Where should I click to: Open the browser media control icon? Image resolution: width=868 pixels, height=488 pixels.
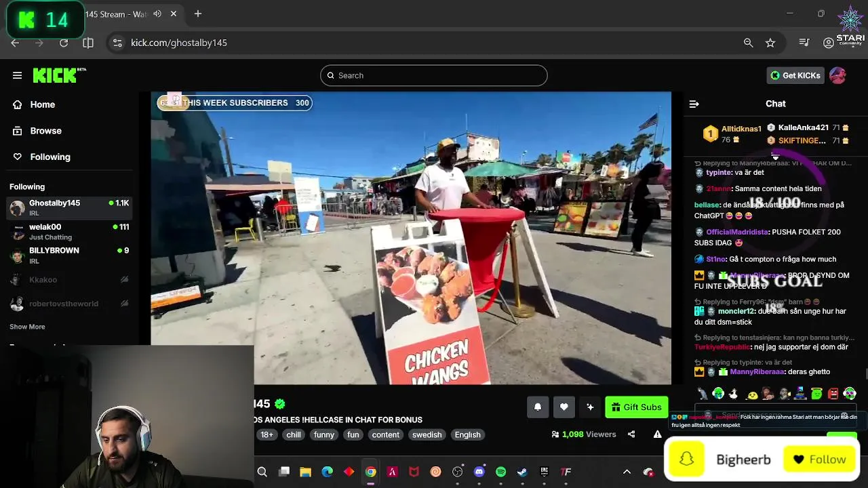[804, 43]
